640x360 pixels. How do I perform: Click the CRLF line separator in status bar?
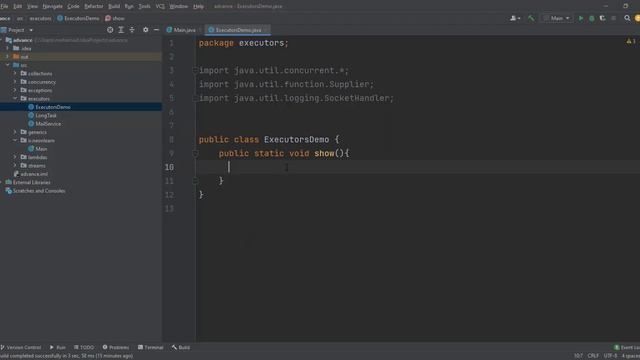tap(593, 356)
